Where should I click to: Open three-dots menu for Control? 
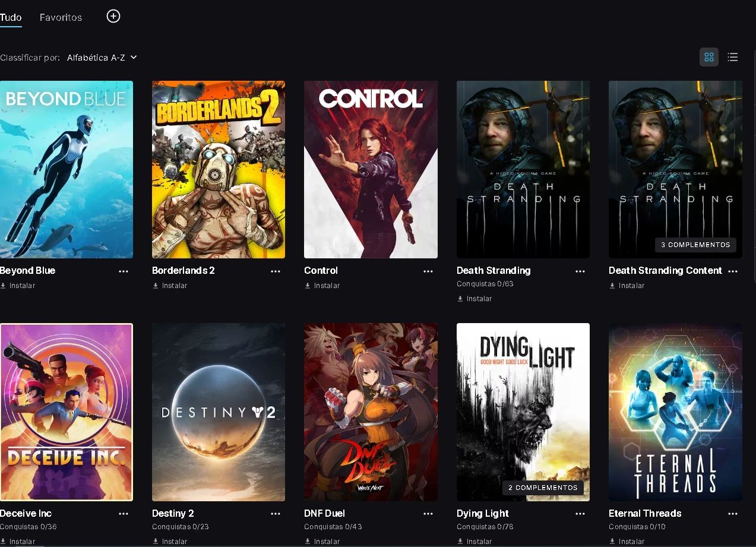tap(428, 271)
